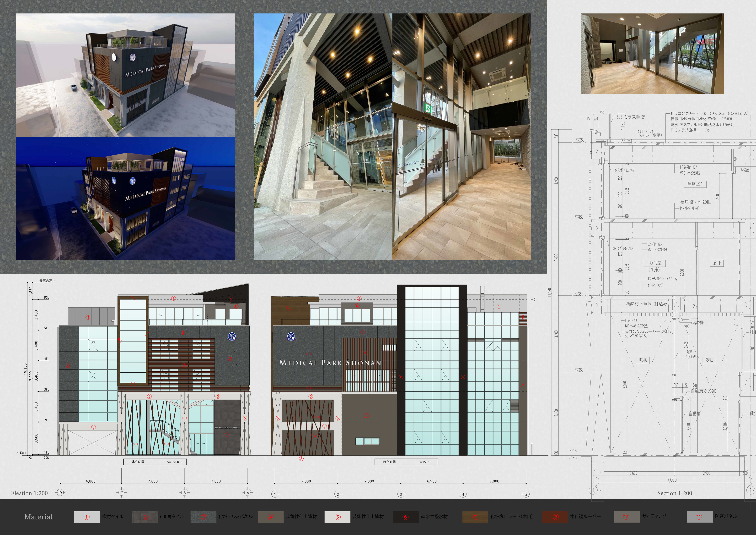Image resolution: width=756 pixels, height=535 pixels.
Task: Click the サイディング legend label
Action: [654, 516]
